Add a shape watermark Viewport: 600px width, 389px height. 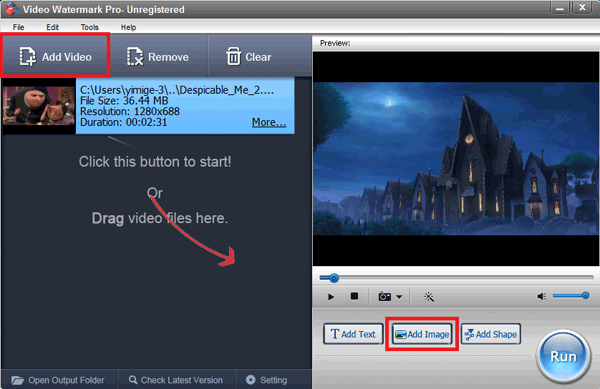[491, 334]
